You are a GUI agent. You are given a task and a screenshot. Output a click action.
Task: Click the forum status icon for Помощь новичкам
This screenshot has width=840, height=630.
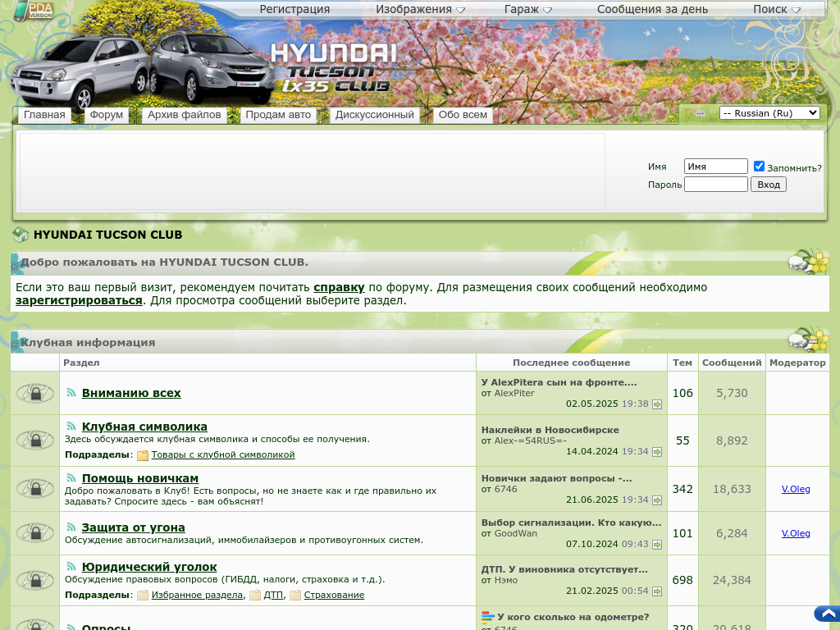(35, 489)
